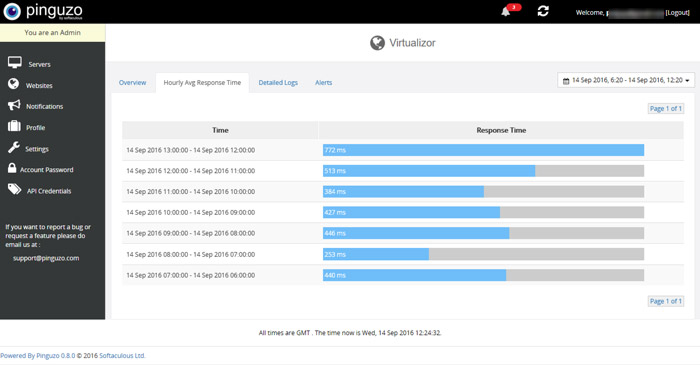Click the red notification count badge
Viewport: 700px width, 365px height.
(x=514, y=7)
